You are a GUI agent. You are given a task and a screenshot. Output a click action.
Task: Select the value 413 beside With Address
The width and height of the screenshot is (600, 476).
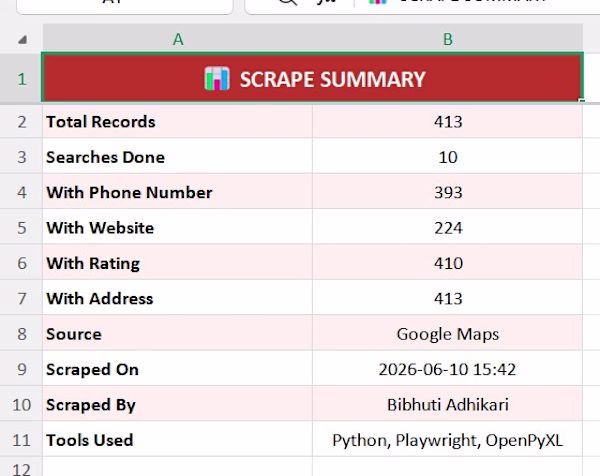pyautogui.click(x=448, y=299)
